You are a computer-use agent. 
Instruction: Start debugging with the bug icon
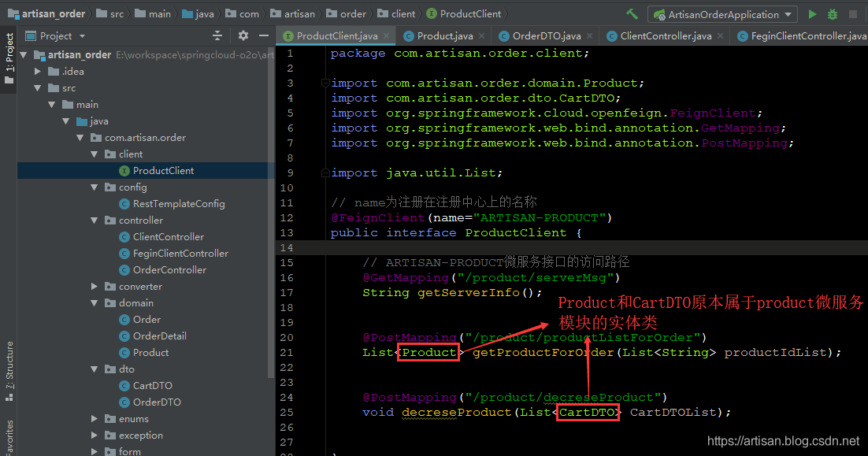[x=833, y=14]
